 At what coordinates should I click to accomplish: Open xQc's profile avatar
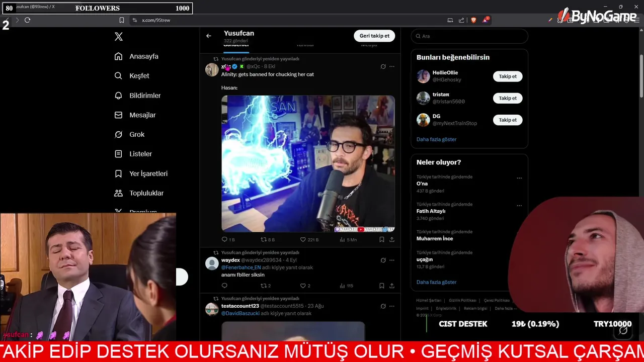(x=212, y=69)
